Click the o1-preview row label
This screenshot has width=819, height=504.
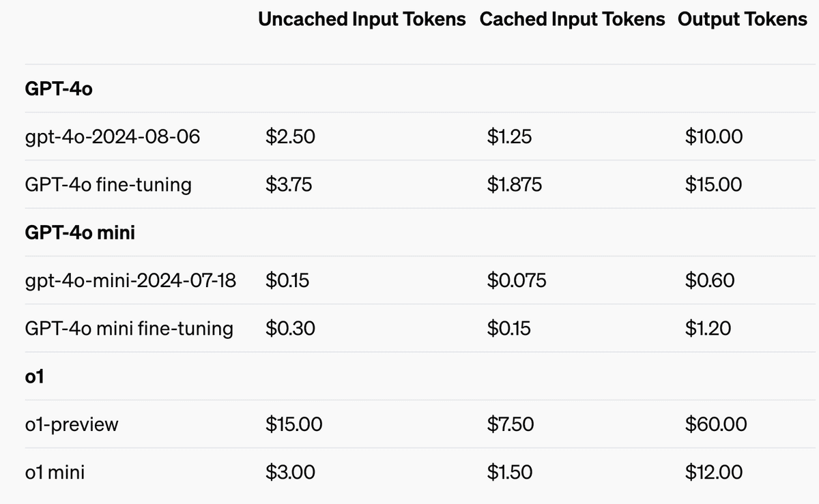(x=71, y=424)
